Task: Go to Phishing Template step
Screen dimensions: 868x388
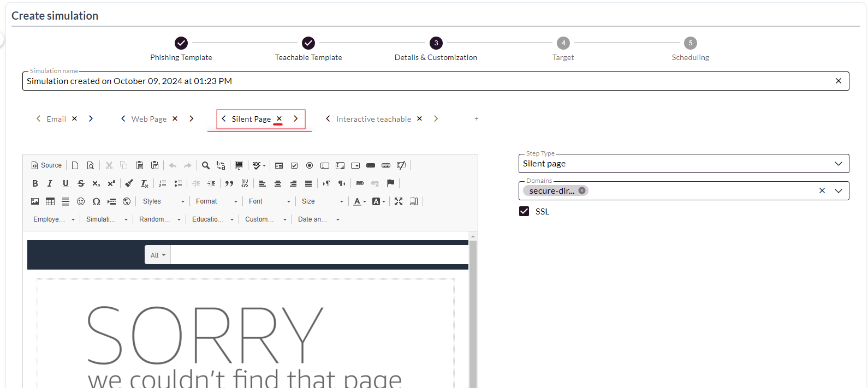Action: point(181,43)
